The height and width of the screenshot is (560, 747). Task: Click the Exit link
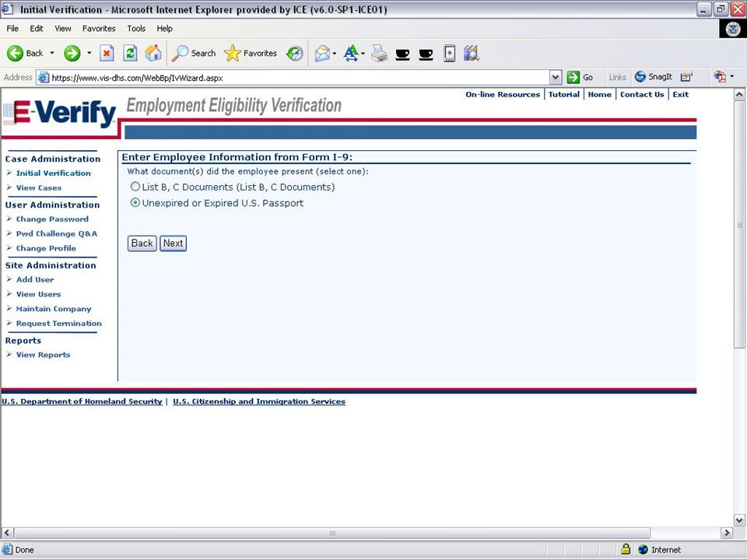pos(680,94)
